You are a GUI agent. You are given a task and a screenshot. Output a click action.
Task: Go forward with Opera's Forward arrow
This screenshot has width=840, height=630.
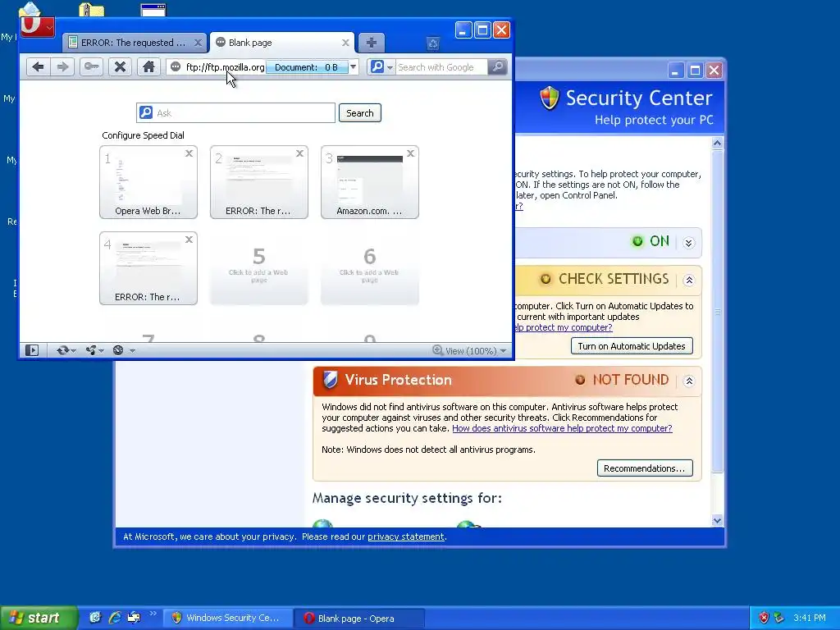pos(62,67)
